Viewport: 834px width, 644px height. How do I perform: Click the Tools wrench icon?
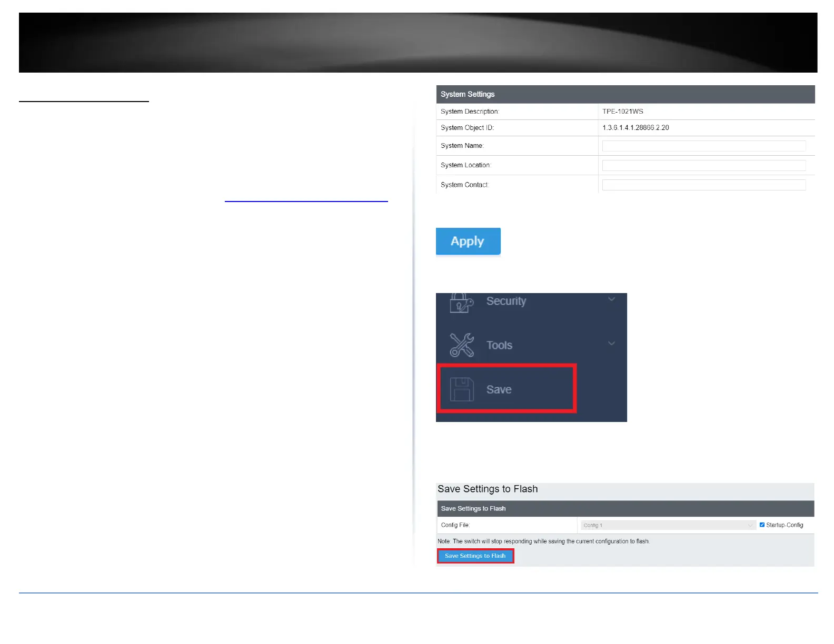pos(462,345)
